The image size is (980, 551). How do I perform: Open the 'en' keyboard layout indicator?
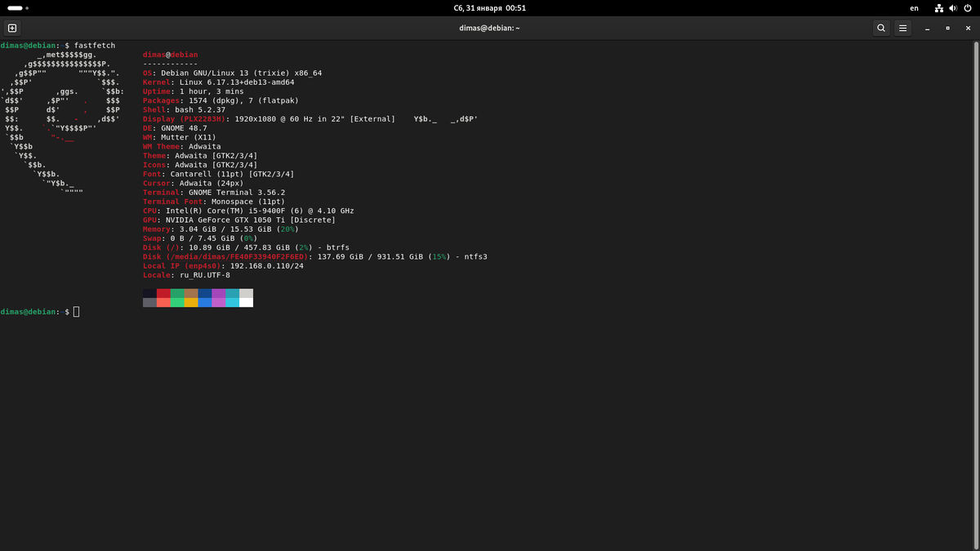pos(914,8)
